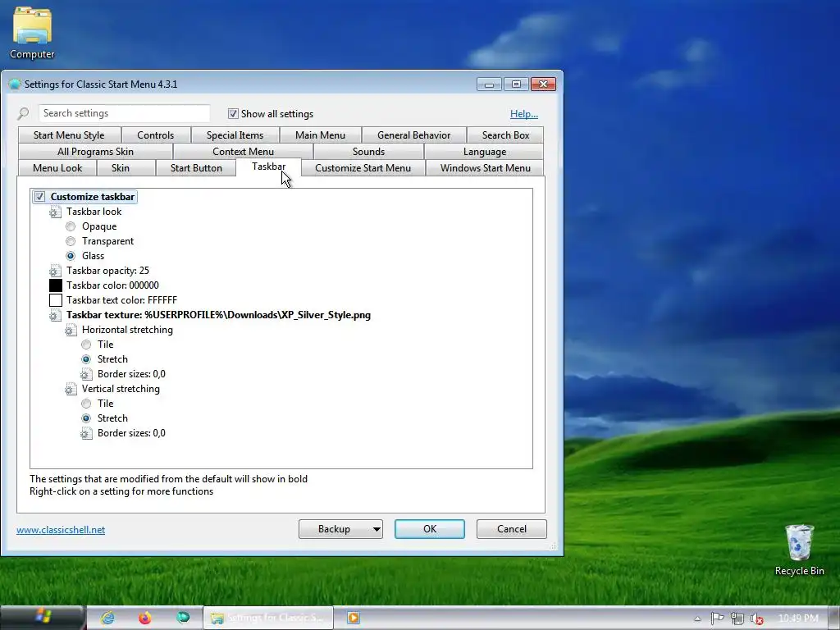
Task: Switch to the Controls tab
Action: tap(155, 135)
